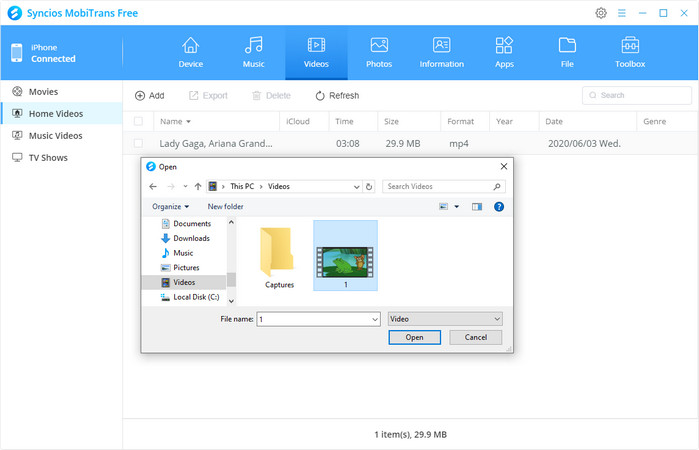Go up one folder level
The height and width of the screenshot is (450, 699).
pos(198,186)
